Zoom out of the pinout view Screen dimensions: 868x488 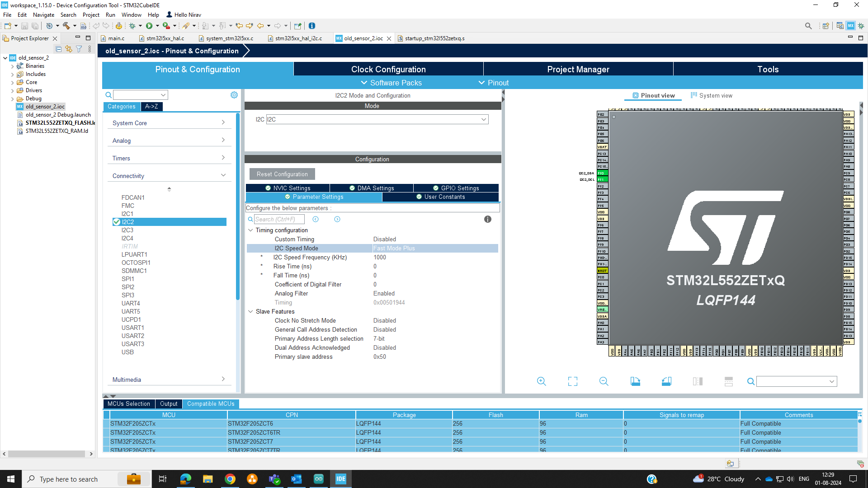(604, 381)
